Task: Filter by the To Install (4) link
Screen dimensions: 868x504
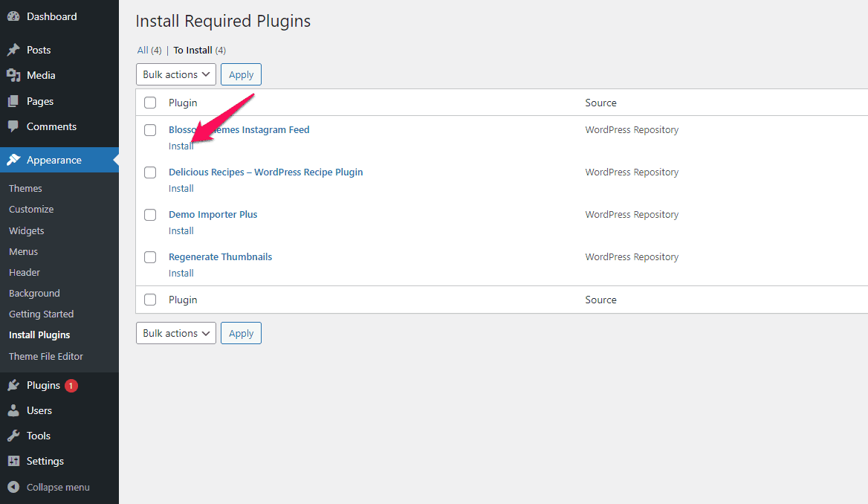Action: pyautogui.click(x=199, y=51)
